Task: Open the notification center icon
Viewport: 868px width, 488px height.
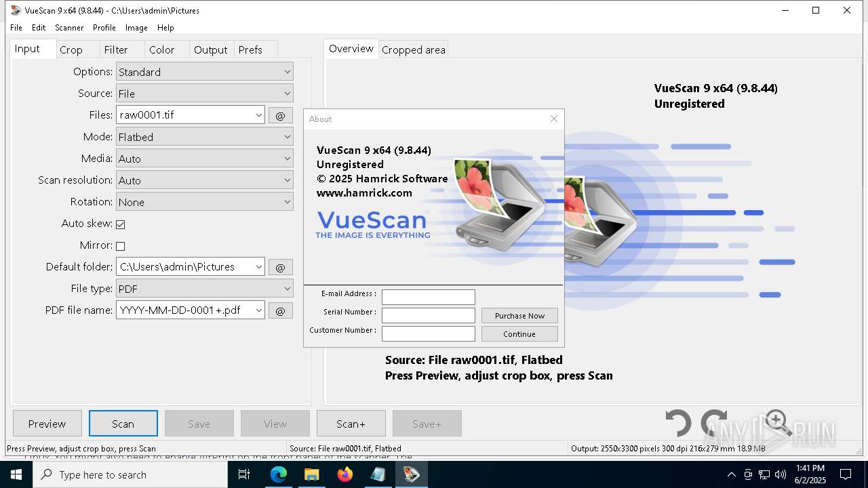Action: coord(846,474)
